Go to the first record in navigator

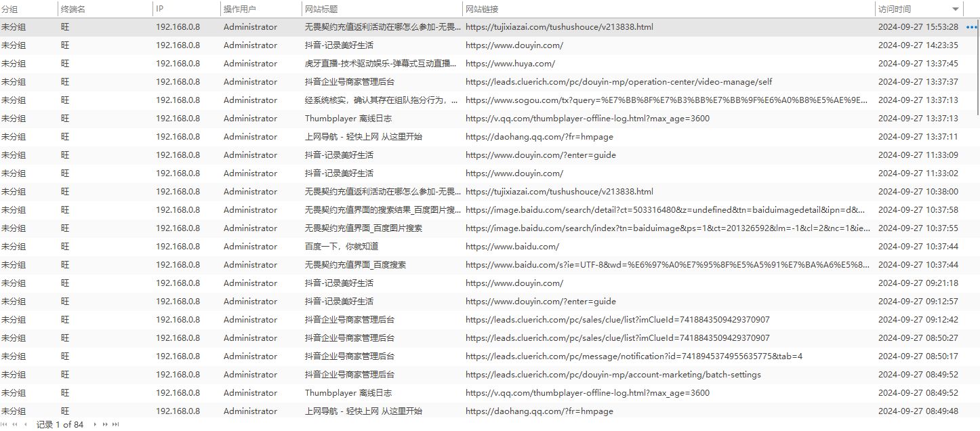[x=5, y=424]
